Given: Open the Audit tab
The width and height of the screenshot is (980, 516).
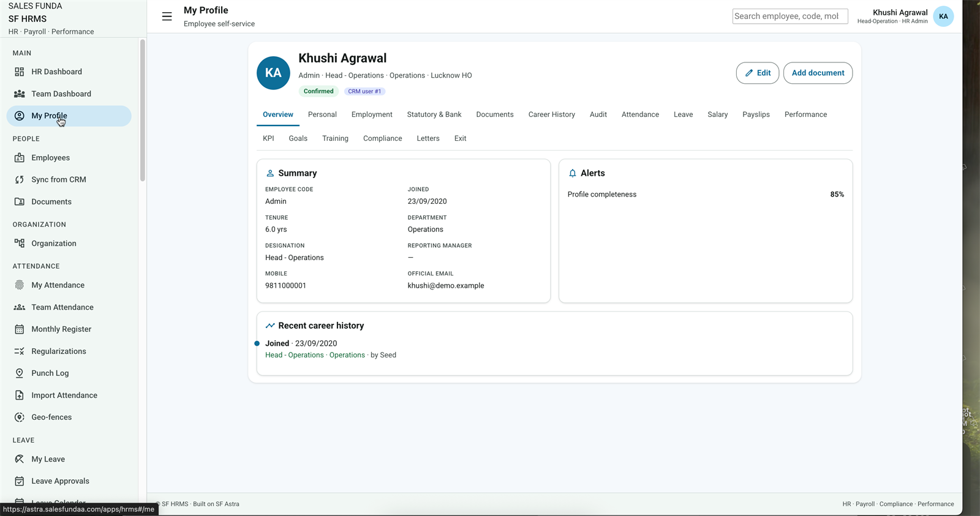Looking at the screenshot, I should [598, 114].
